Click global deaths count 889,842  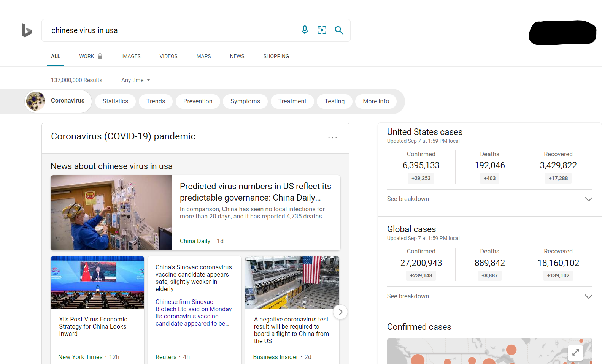pos(490,263)
